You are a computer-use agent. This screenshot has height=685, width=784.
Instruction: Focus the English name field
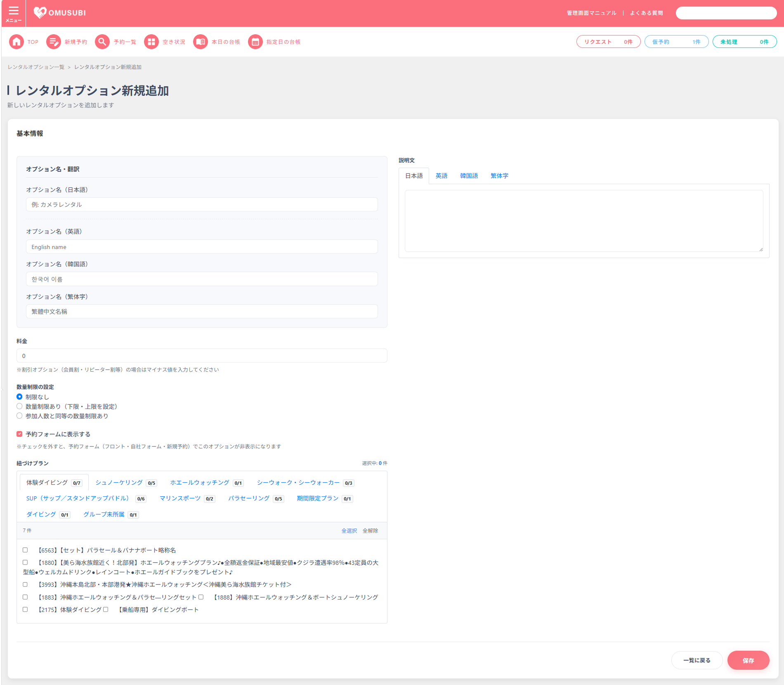pyautogui.click(x=202, y=247)
